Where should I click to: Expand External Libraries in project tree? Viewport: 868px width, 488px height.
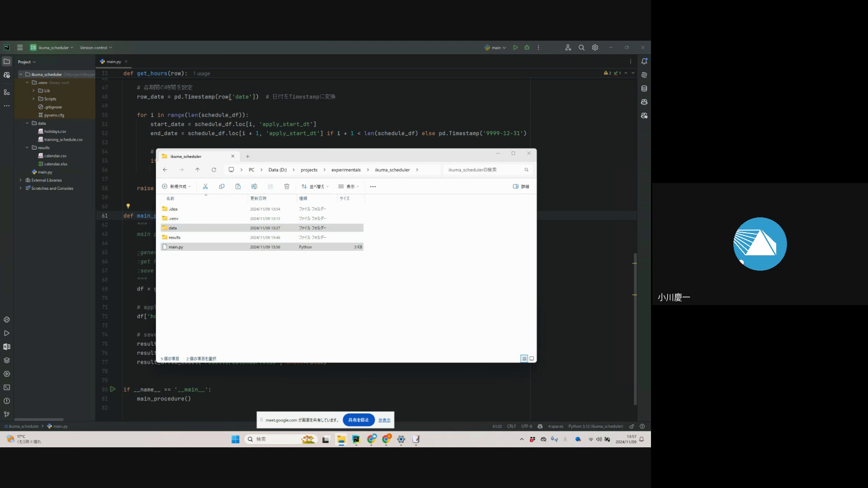(21, 180)
